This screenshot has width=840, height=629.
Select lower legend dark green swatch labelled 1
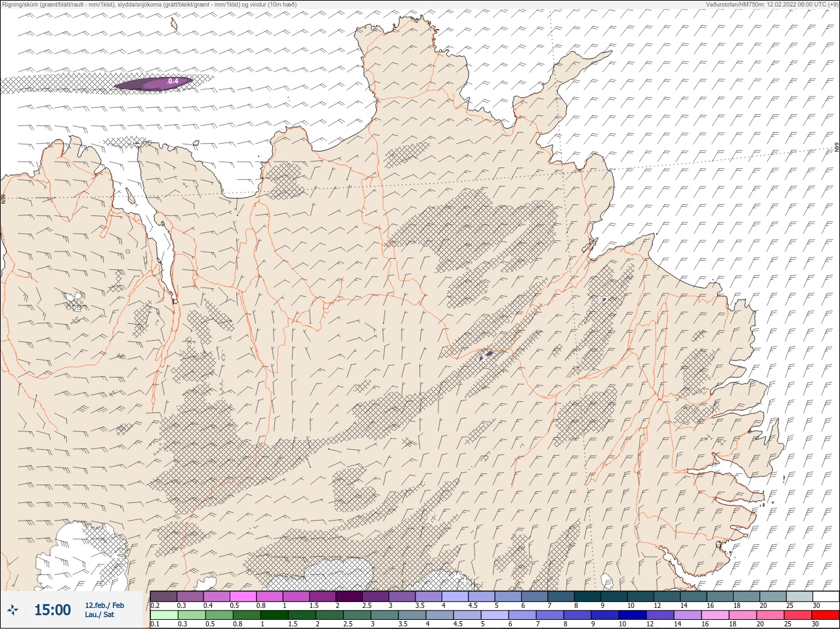(x=274, y=615)
